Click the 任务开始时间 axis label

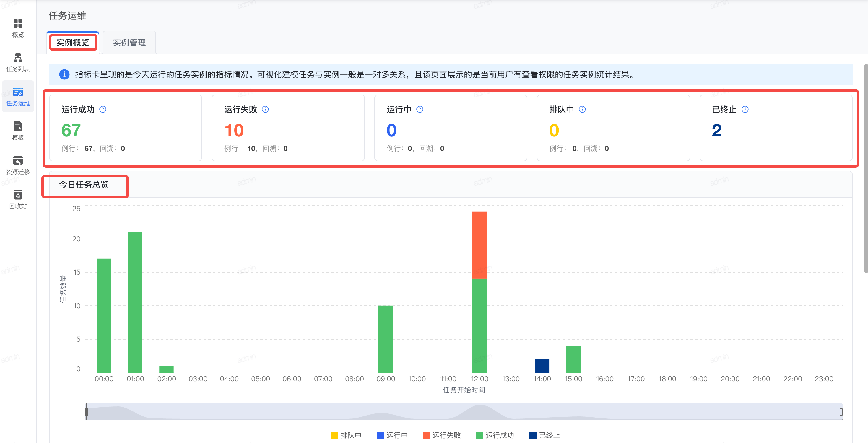(464, 390)
